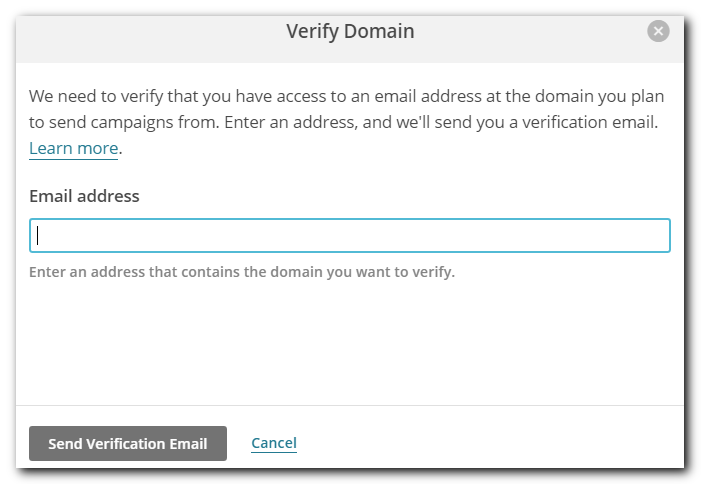Click the empty white area below helper text

click(350, 344)
